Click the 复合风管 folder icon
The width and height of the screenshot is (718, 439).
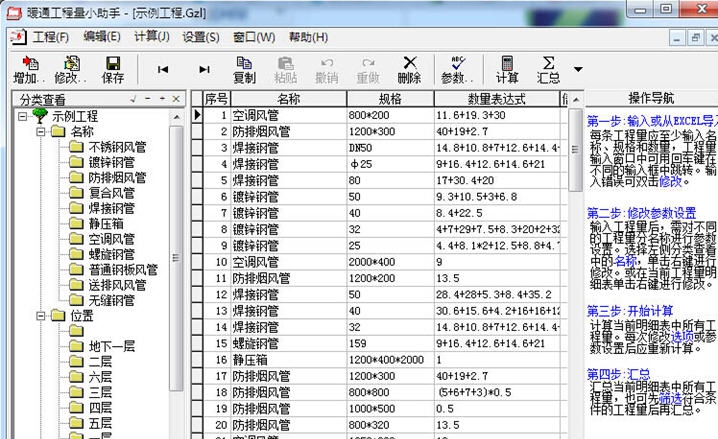click(x=76, y=193)
